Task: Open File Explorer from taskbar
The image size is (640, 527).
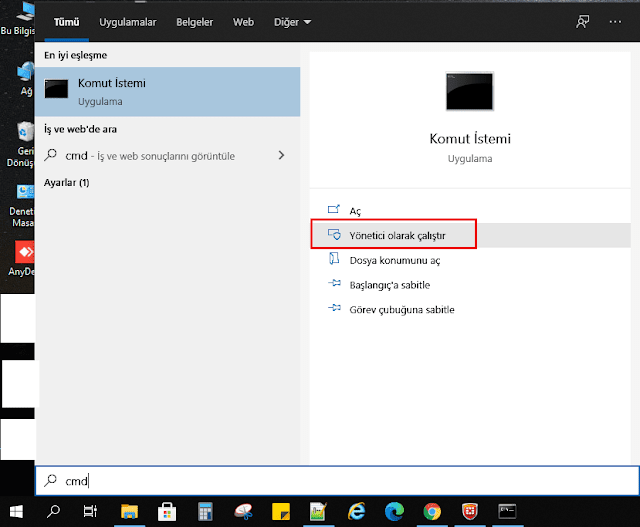Action: click(x=129, y=511)
